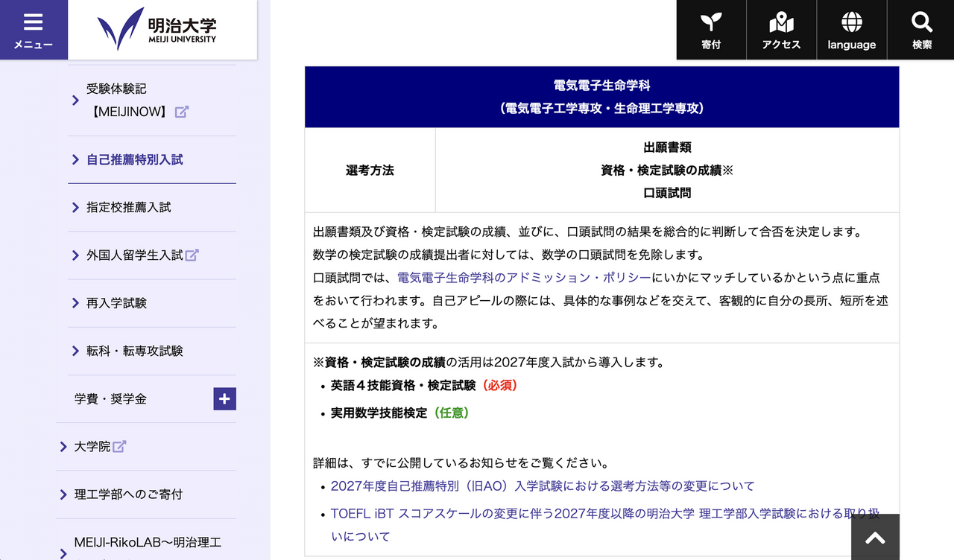954x560 pixels.
Task: Open the TOEFL iBT score scale notice link
Action: click(x=604, y=513)
